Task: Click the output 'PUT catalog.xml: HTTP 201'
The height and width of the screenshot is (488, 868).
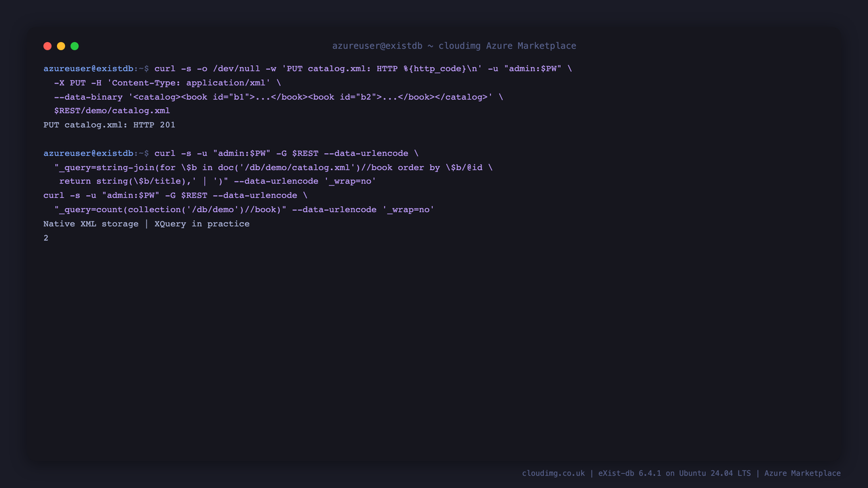Action: [109, 125]
